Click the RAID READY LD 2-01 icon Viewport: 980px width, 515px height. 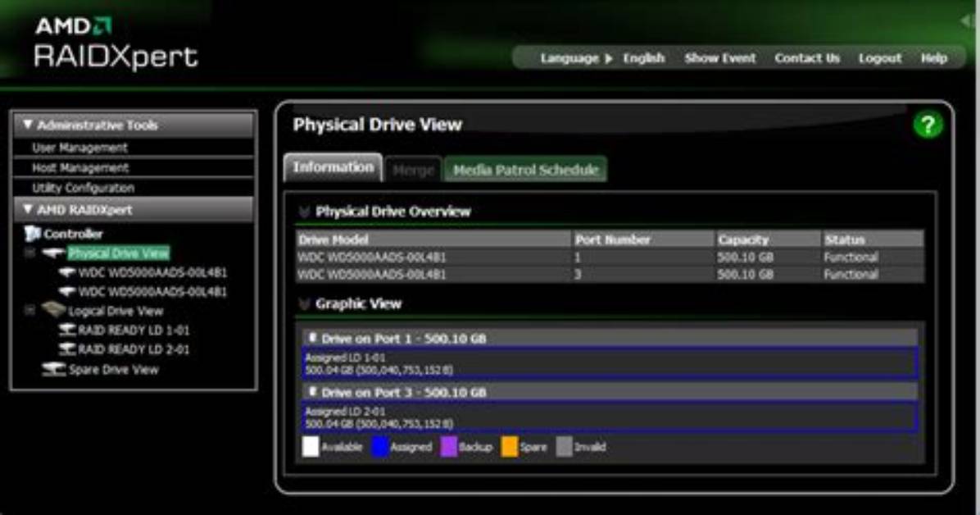pos(67,349)
